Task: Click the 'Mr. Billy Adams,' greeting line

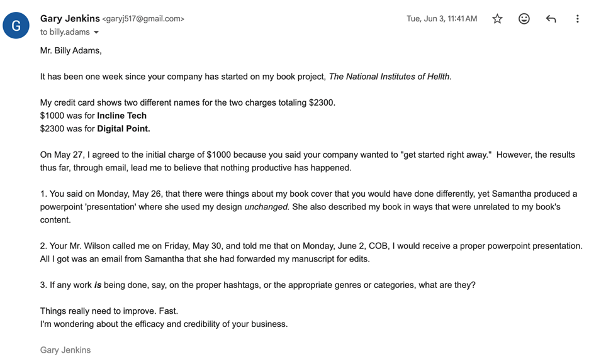Action: pos(70,51)
